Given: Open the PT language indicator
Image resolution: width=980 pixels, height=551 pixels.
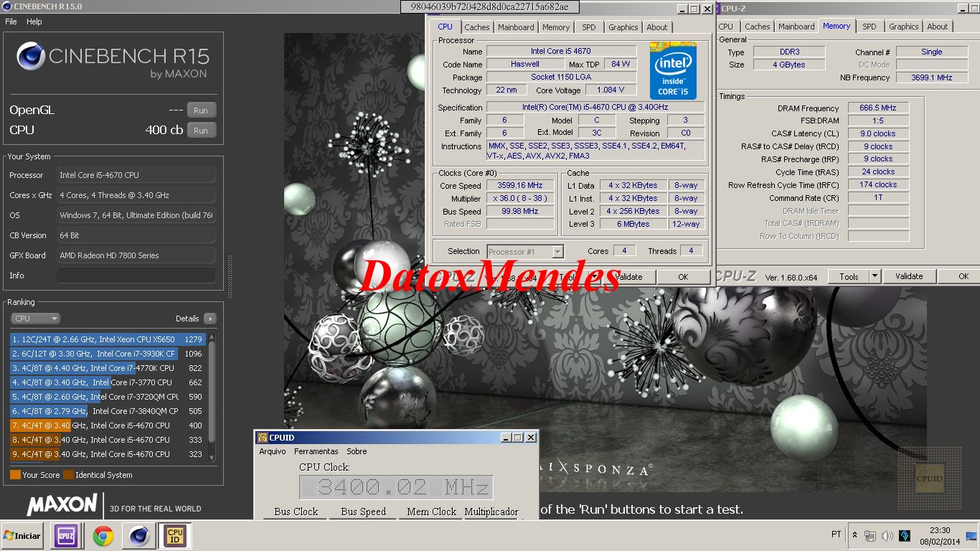Looking at the screenshot, I should click(x=837, y=535).
